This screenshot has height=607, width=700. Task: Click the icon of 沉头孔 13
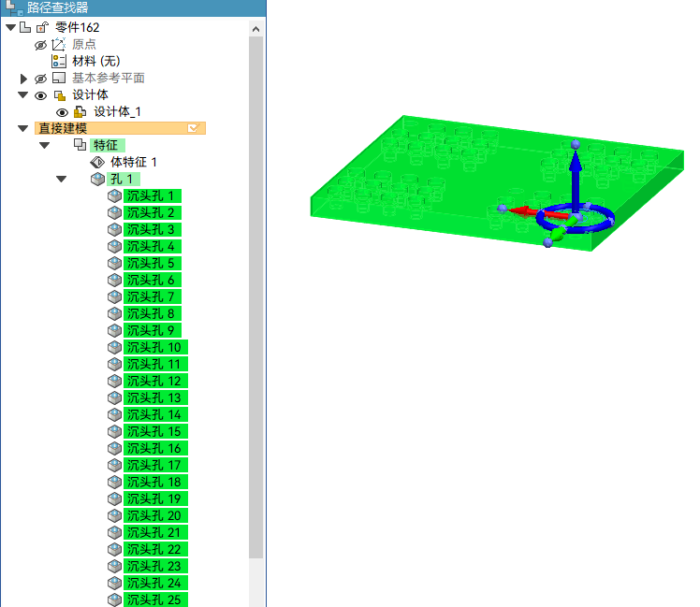coord(115,397)
